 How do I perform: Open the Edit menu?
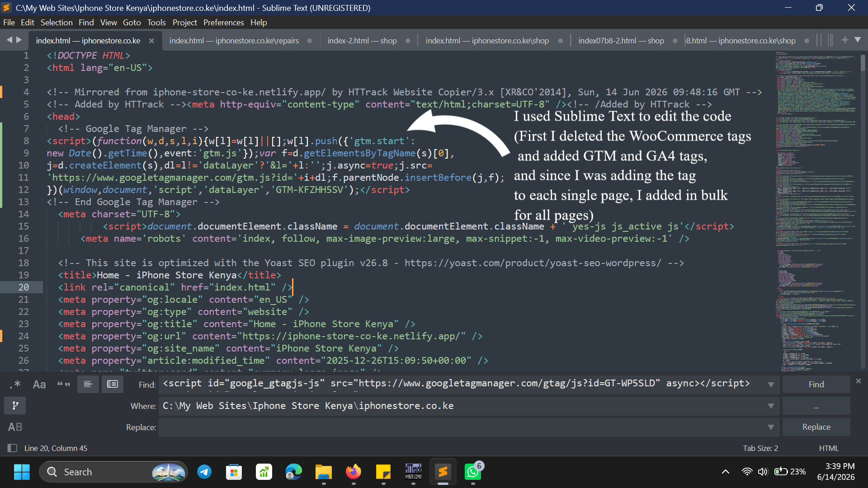pyautogui.click(x=27, y=22)
